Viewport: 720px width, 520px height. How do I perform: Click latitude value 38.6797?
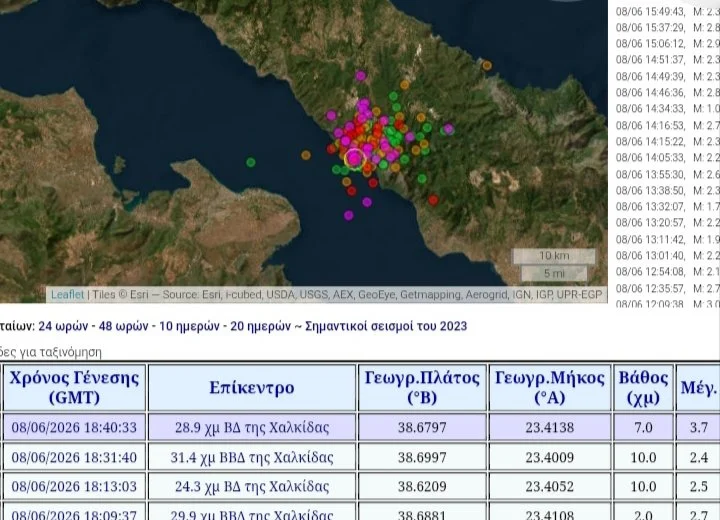click(x=422, y=427)
